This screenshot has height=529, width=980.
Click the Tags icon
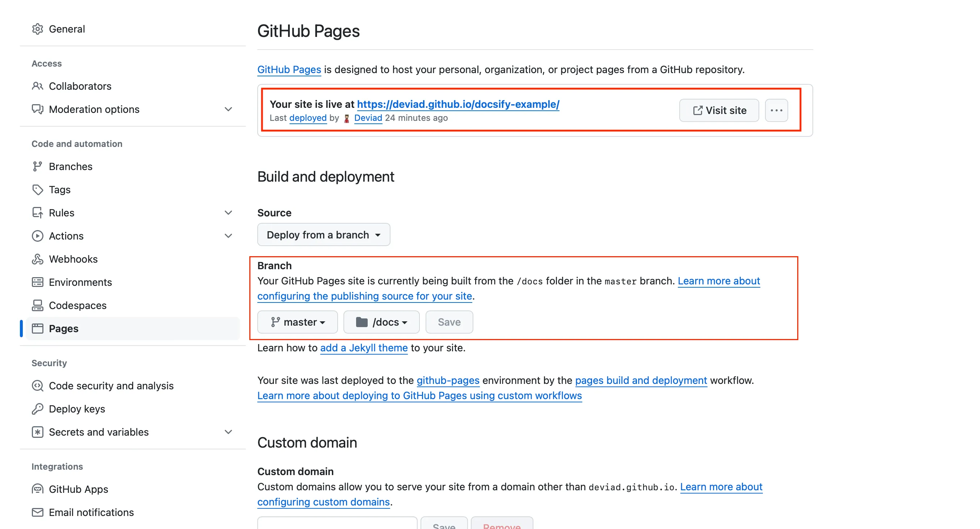pyautogui.click(x=37, y=189)
